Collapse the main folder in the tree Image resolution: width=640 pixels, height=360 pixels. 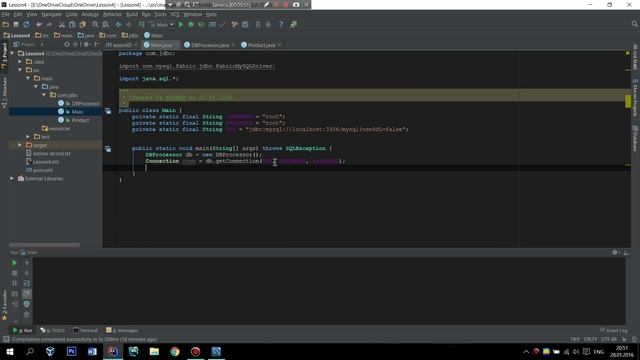(x=28, y=78)
